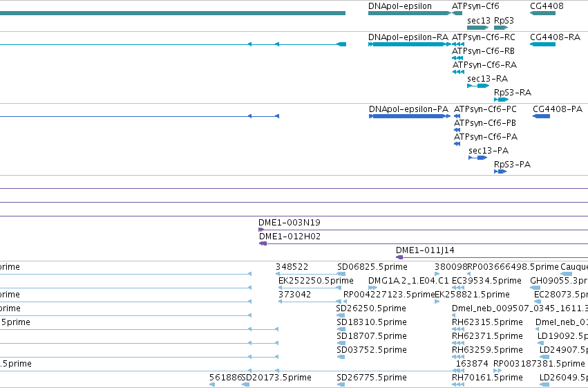Click the SD26250.5prime EST label

(371, 308)
